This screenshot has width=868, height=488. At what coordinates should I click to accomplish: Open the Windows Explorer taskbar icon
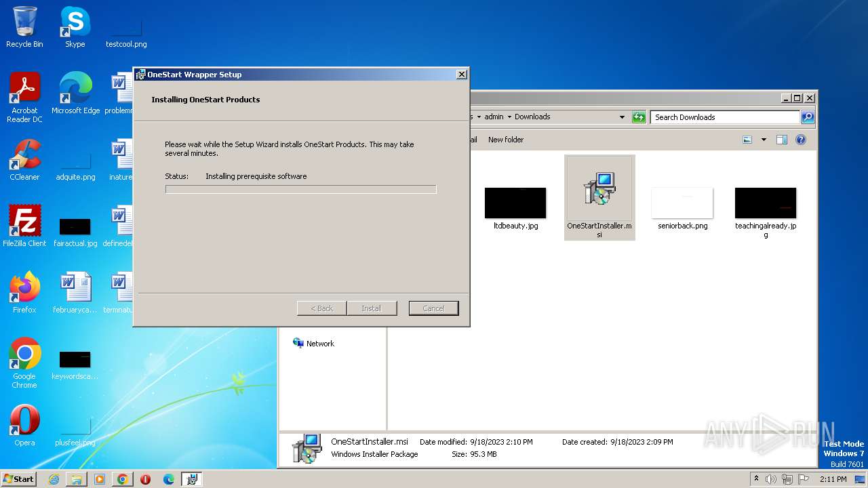pyautogui.click(x=77, y=479)
